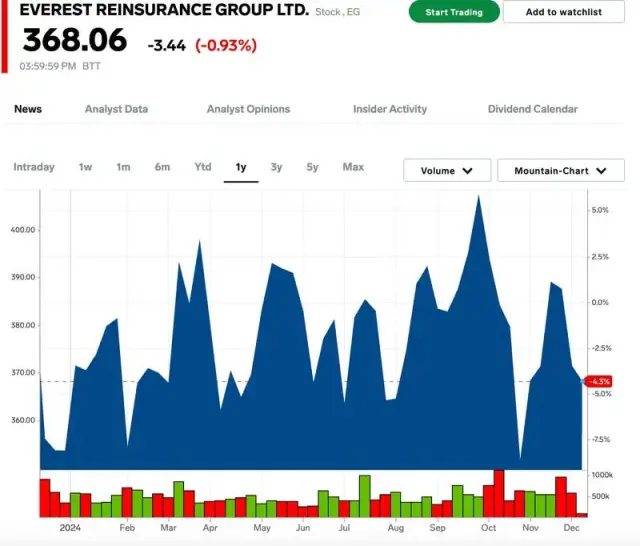Show the 5y chart range

[312, 167]
